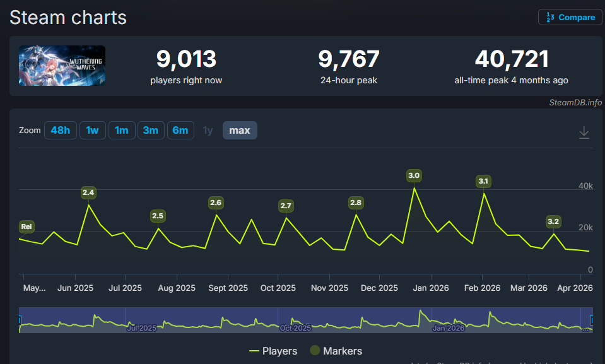Click the Wuthering Waves game thumbnail
Screen dimensions: 605x364
[x=62, y=66]
